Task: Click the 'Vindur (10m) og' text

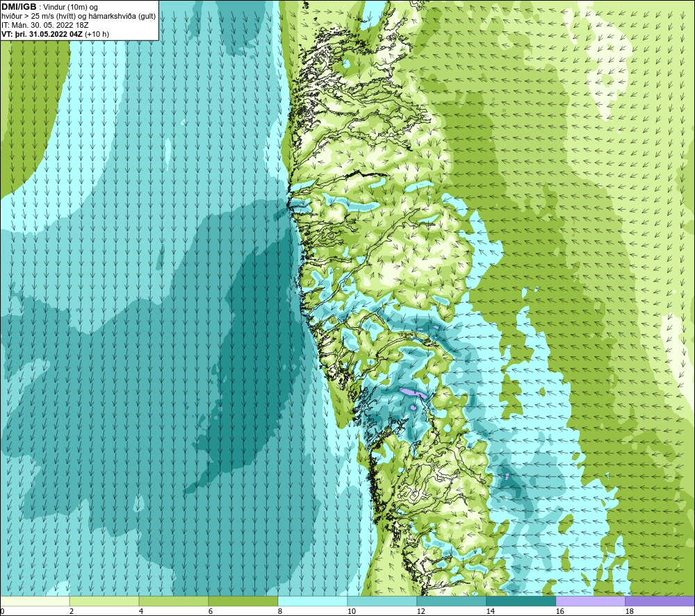Action: (70, 8)
